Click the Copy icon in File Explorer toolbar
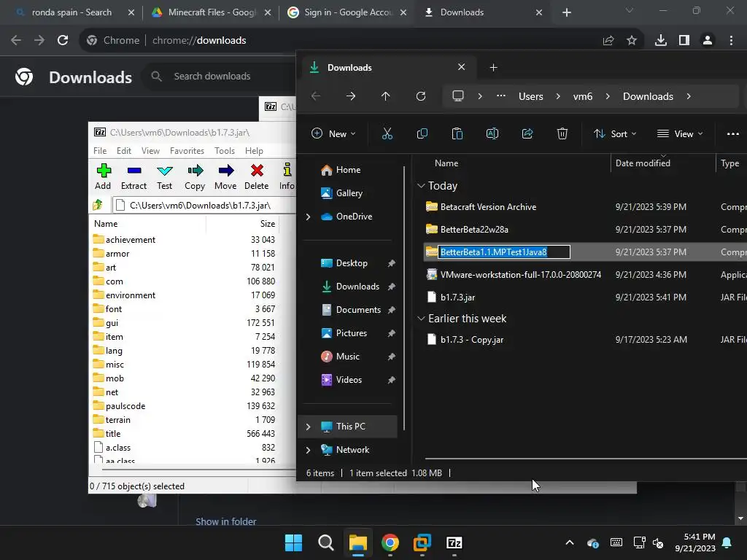 [x=422, y=134]
